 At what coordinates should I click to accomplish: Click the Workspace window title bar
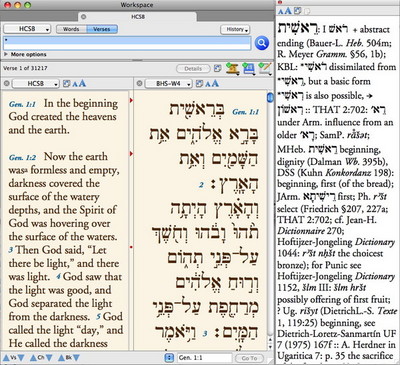click(137, 5)
